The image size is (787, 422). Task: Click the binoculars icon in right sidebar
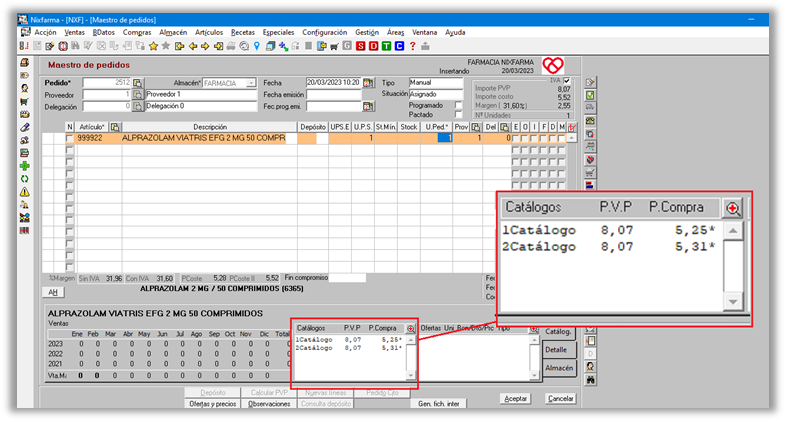point(590,380)
